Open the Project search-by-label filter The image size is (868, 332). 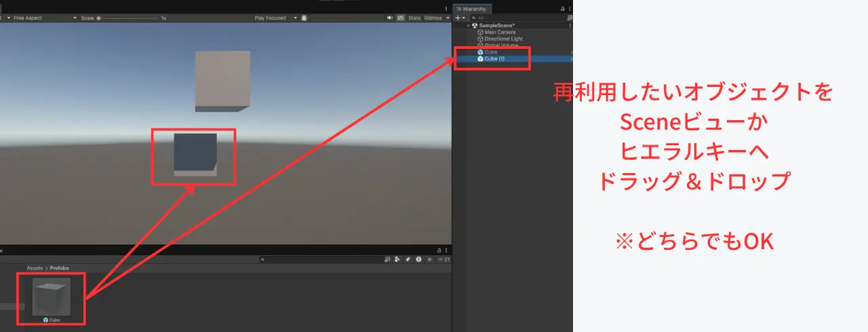tap(408, 259)
